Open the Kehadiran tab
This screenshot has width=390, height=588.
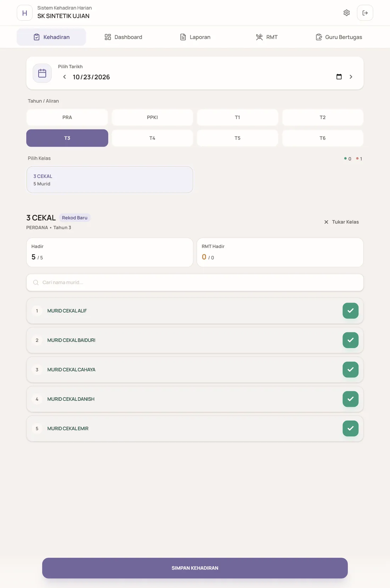51,37
